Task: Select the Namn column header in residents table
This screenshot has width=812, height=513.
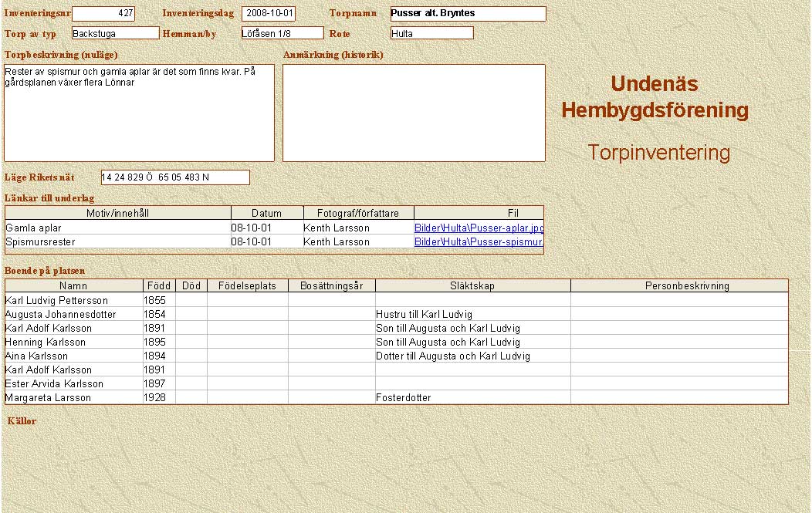Action: coord(73,285)
